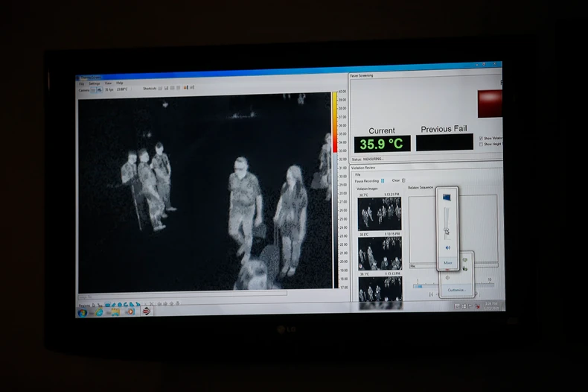Click the speaker mute icon in volume popup
Viewport: 588px width, 392px height.
[447, 248]
